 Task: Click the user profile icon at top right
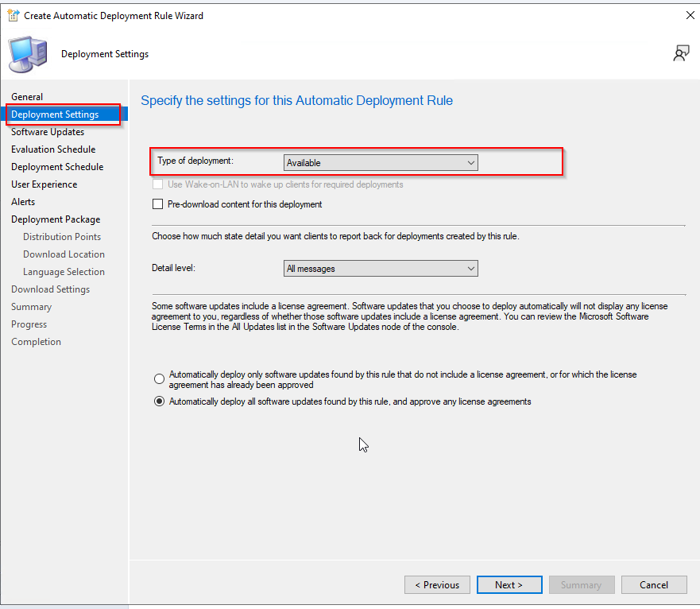(681, 52)
